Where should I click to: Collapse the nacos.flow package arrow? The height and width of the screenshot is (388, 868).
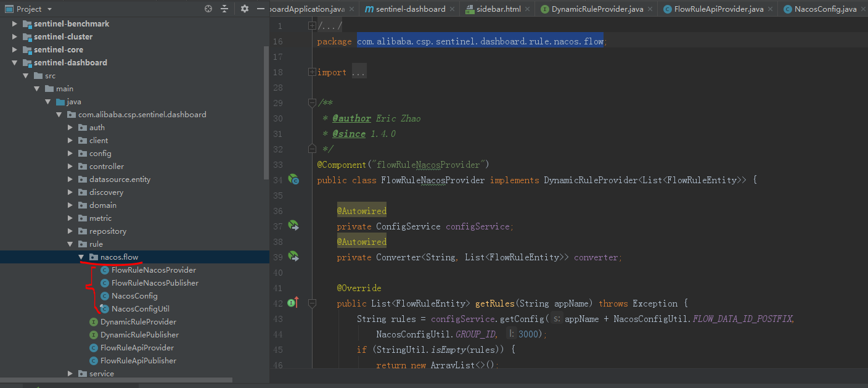(x=81, y=257)
